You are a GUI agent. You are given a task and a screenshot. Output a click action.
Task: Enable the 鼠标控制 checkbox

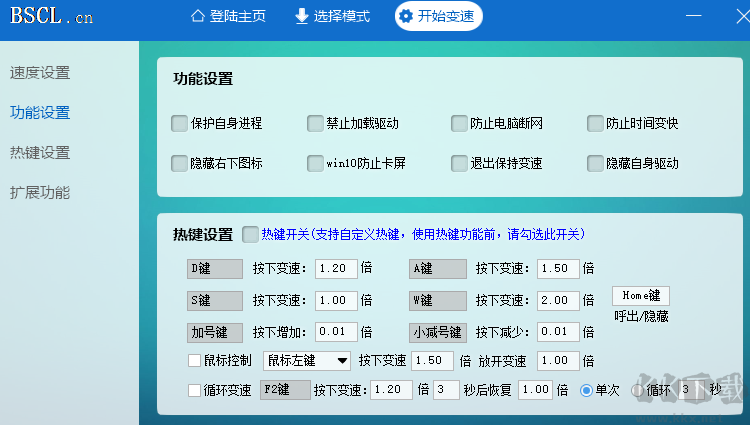[x=194, y=360]
